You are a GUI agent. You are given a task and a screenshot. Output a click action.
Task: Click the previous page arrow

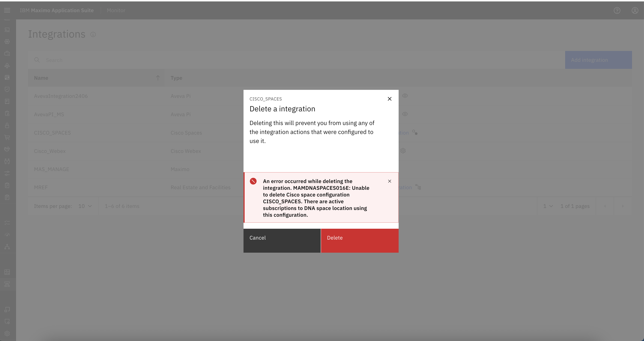pyautogui.click(x=605, y=206)
